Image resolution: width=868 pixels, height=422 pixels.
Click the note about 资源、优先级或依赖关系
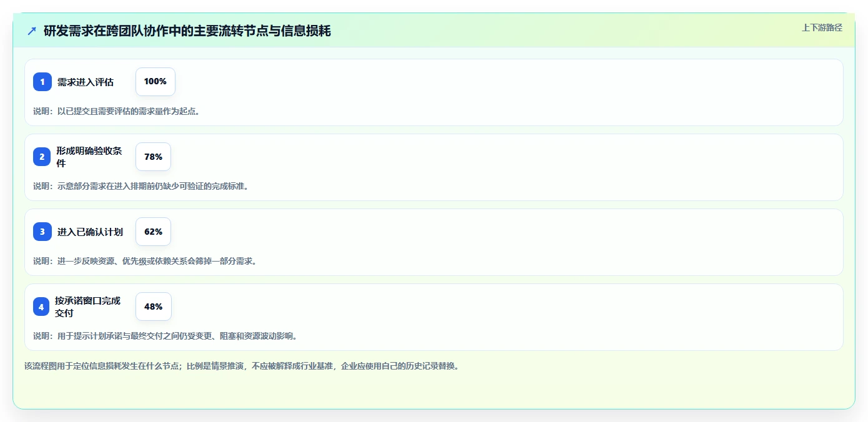click(x=145, y=261)
